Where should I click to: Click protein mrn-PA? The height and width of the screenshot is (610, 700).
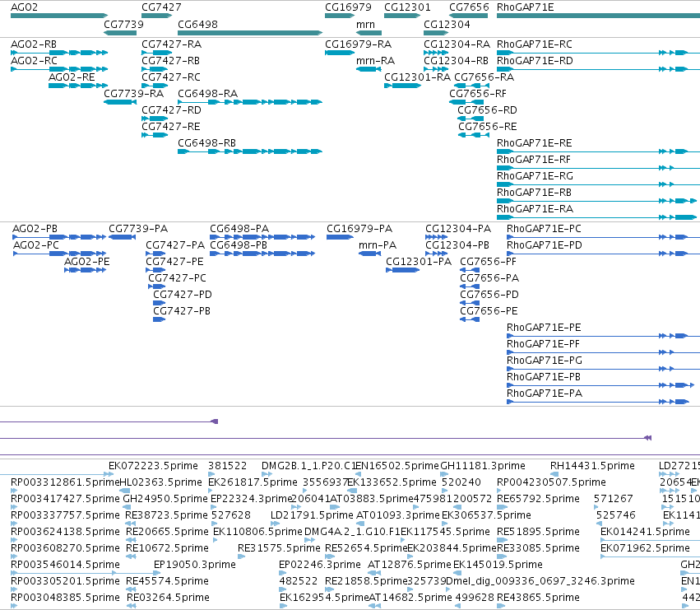378,245
